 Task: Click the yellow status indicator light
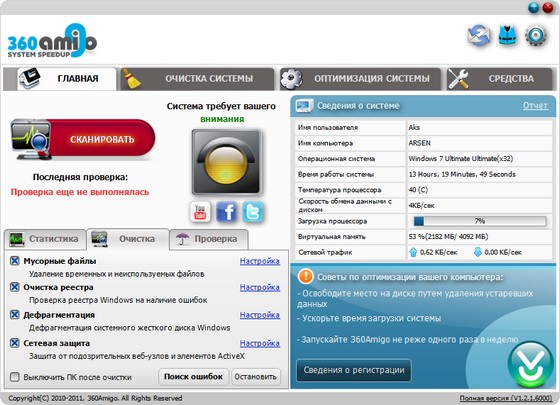tap(226, 162)
